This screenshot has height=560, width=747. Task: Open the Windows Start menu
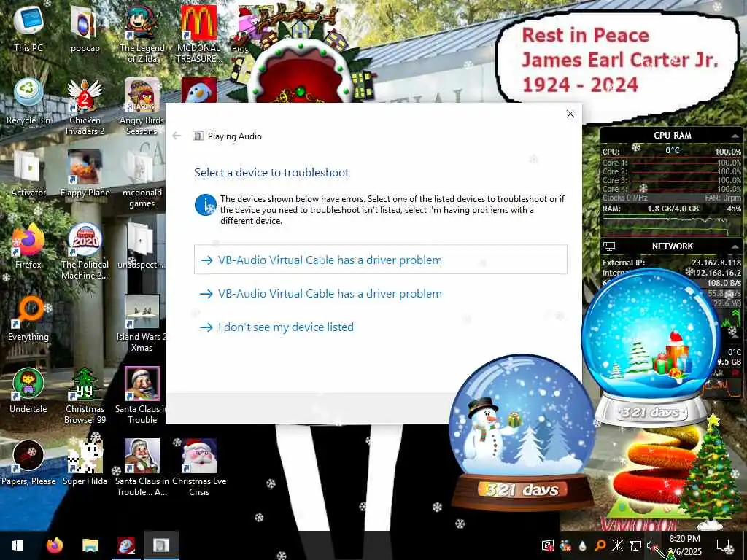point(18,545)
